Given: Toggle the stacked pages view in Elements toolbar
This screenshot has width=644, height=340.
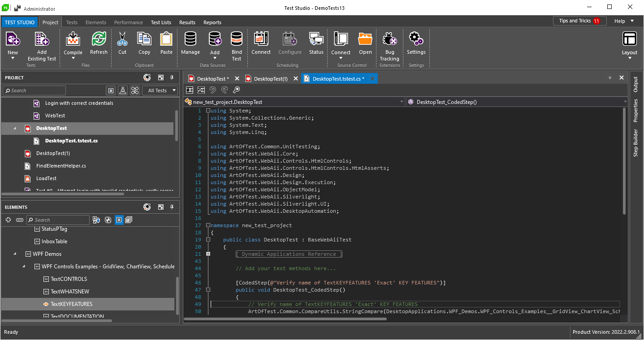Looking at the screenshot, I should pos(129,220).
